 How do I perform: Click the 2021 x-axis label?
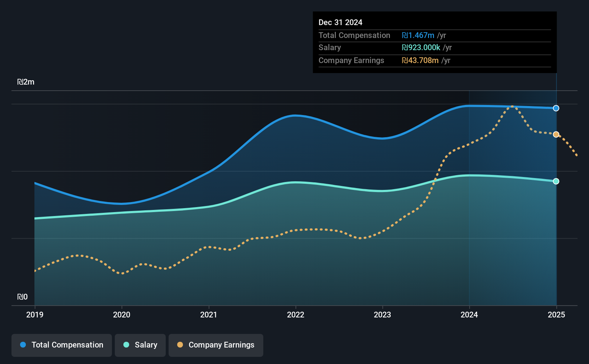click(209, 315)
